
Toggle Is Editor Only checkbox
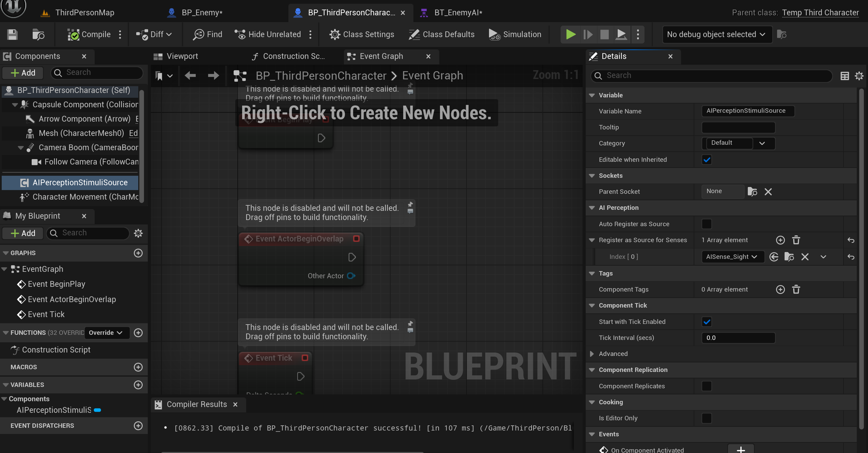pos(707,418)
